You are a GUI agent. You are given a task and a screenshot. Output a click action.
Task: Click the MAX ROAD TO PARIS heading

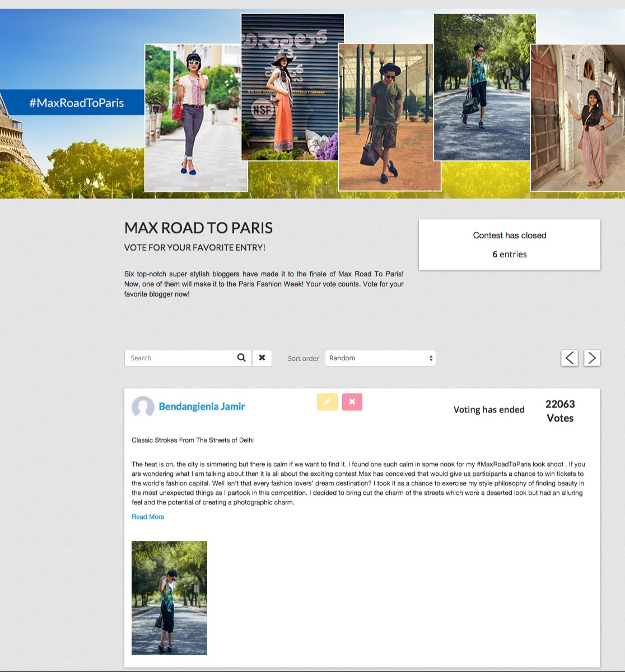point(198,228)
